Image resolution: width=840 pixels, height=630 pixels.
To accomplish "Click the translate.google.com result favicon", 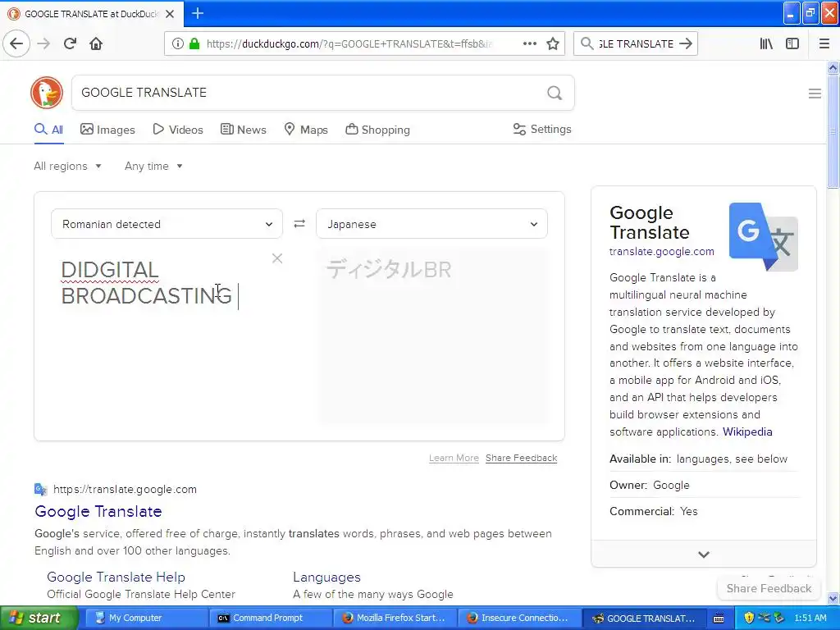I will (41, 489).
